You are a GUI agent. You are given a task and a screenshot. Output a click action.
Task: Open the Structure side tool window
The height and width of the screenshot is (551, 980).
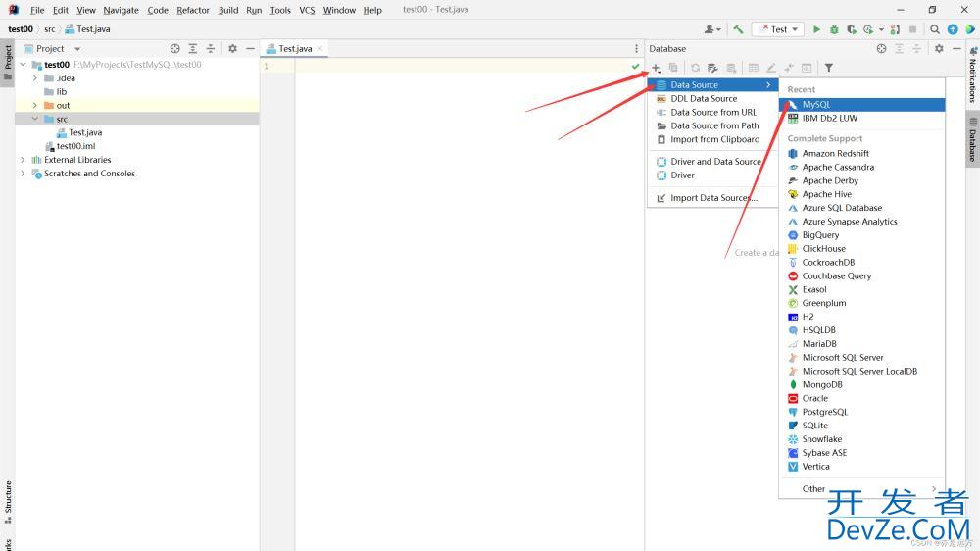(8, 502)
